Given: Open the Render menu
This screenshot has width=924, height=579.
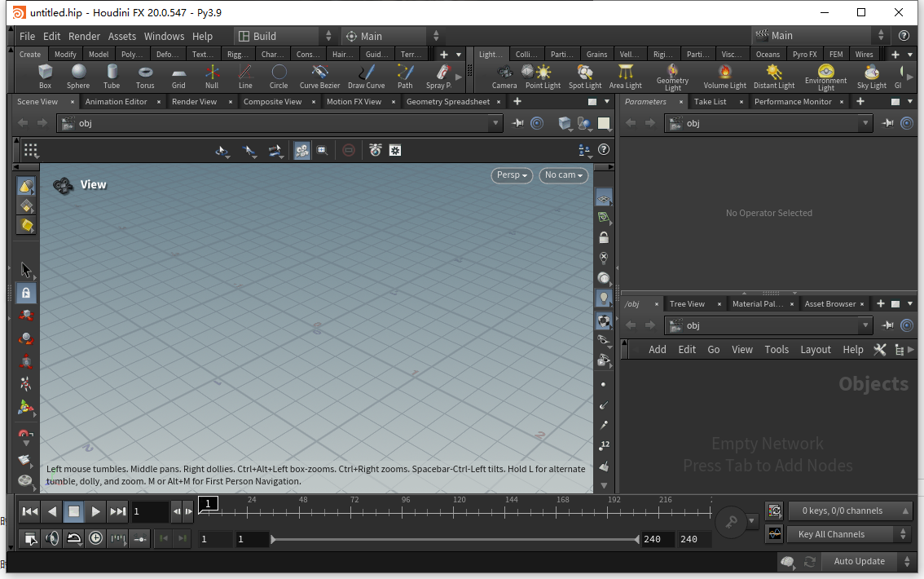Looking at the screenshot, I should tap(84, 36).
